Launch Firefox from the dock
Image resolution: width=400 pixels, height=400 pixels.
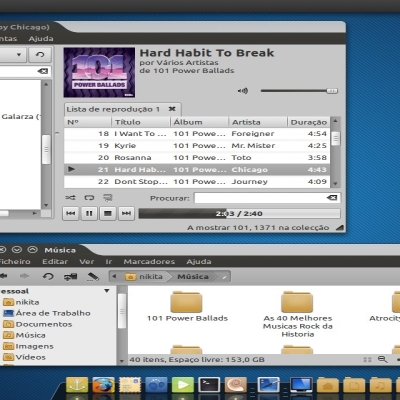pos(103,385)
